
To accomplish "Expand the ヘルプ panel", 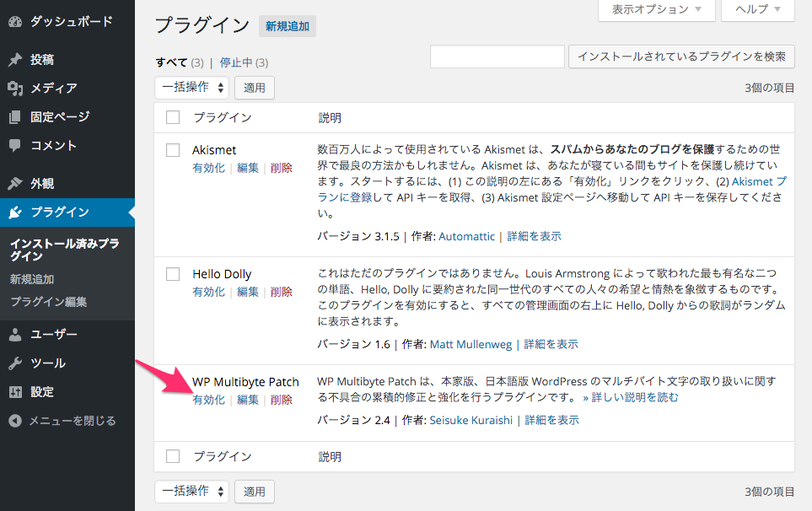I will coord(756,11).
